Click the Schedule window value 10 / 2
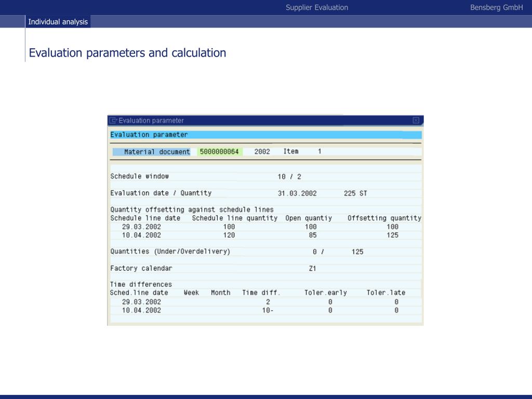The image size is (532, 399). click(x=289, y=177)
